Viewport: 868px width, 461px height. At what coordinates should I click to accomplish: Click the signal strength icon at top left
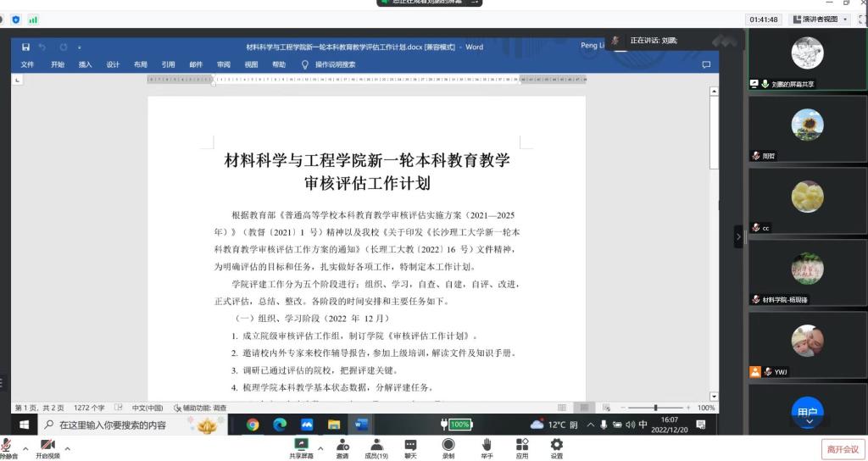click(33, 19)
